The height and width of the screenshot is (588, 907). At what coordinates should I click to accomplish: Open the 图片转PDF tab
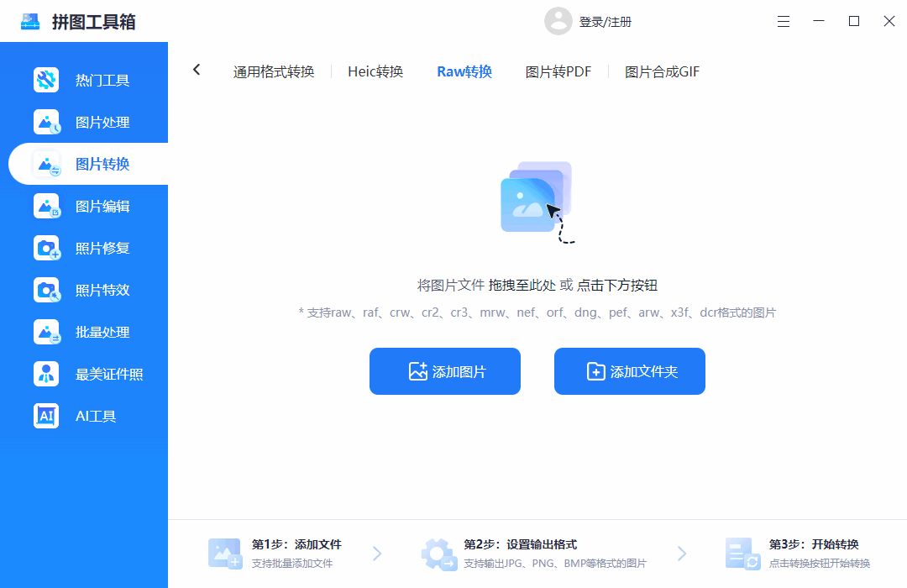(x=558, y=71)
